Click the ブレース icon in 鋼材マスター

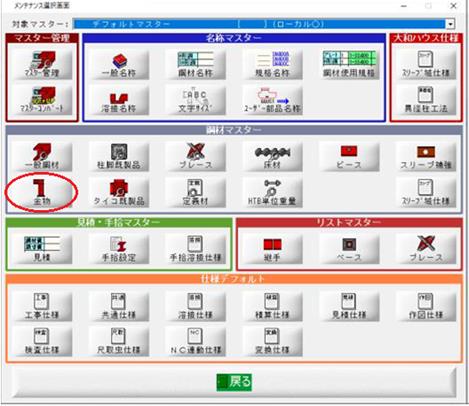[196, 156]
